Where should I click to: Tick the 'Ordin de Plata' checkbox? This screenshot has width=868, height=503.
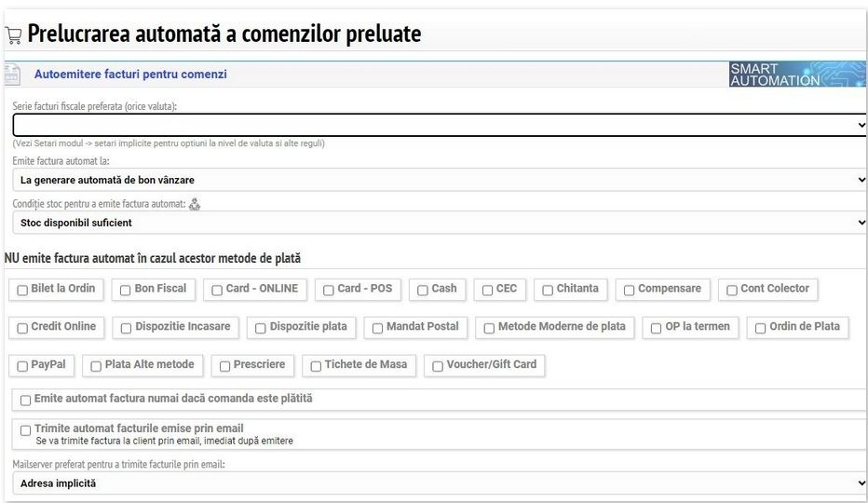(761, 328)
